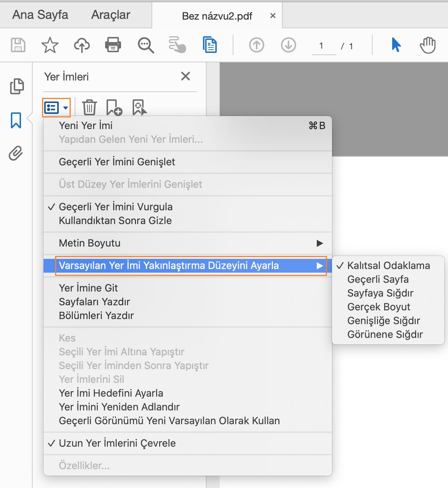Select Gerçek Boyut zoom option
This screenshot has height=488, width=448.
coord(388,307)
